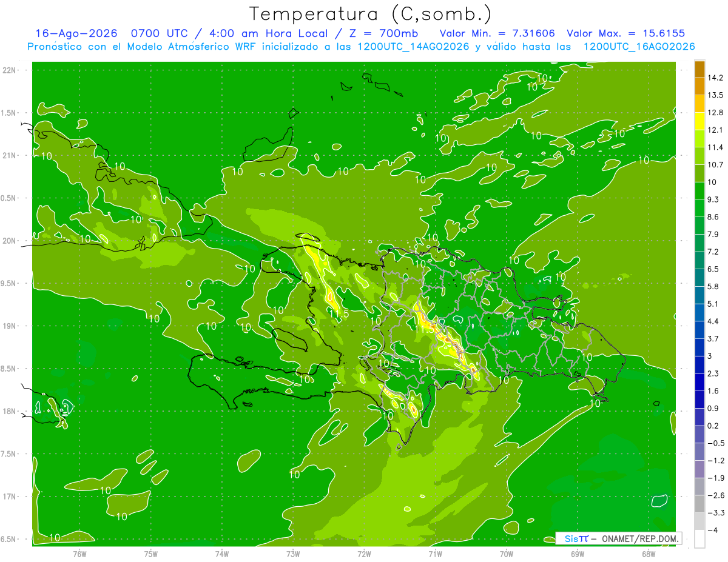Viewport: 728px width, 562px height.
Task: Click the "5.1" value on color scale
Action: click(713, 304)
